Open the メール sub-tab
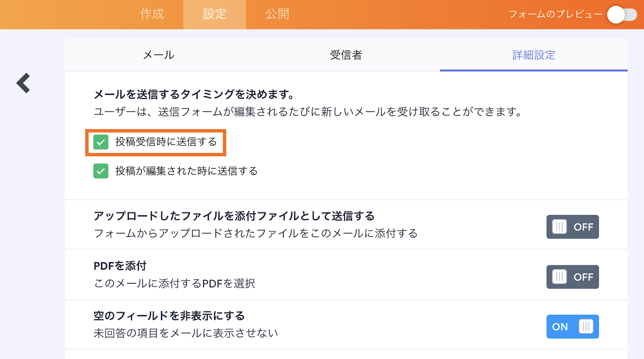The width and height of the screenshot is (644, 359). tap(159, 55)
